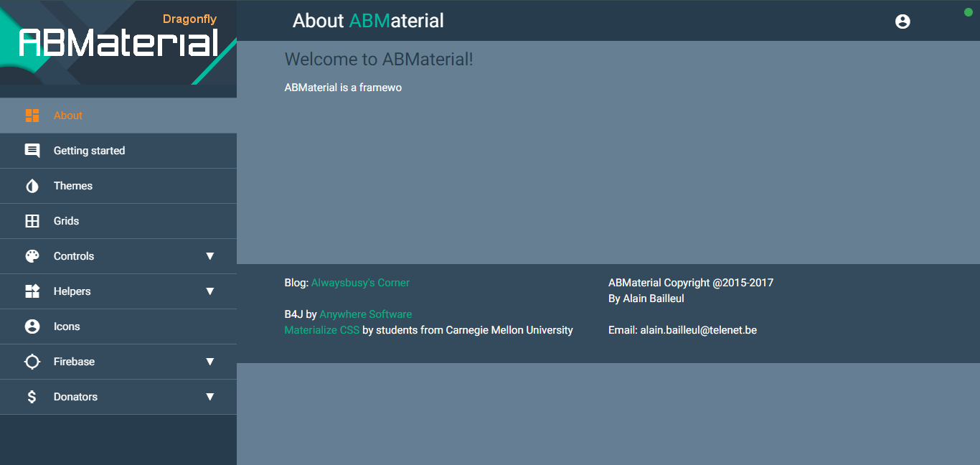Click the 'ABMaterial is a framewo' paragraph text
This screenshot has width=980, height=465.
coord(343,88)
